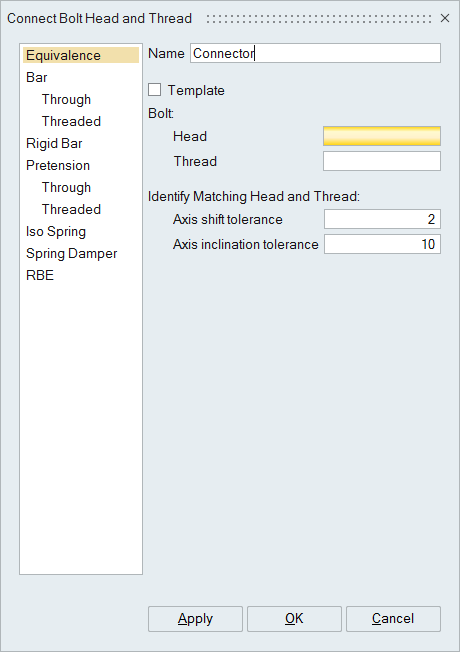The width and height of the screenshot is (460, 652).
Task: Select the Bar connection type
Action: tap(37, 77)
